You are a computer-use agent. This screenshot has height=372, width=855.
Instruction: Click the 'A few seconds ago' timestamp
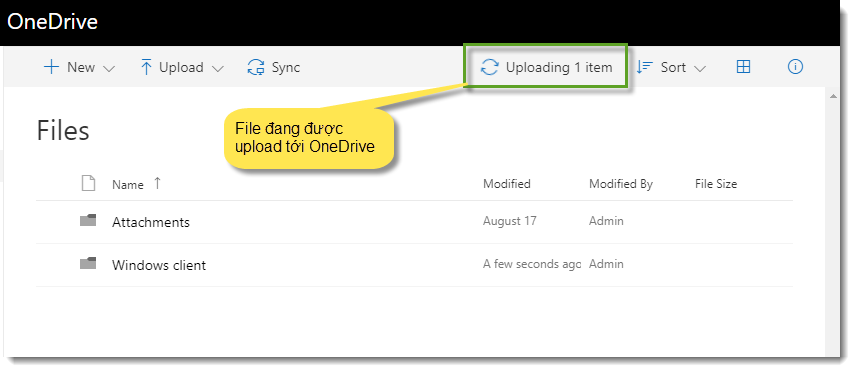click(532, 264)
